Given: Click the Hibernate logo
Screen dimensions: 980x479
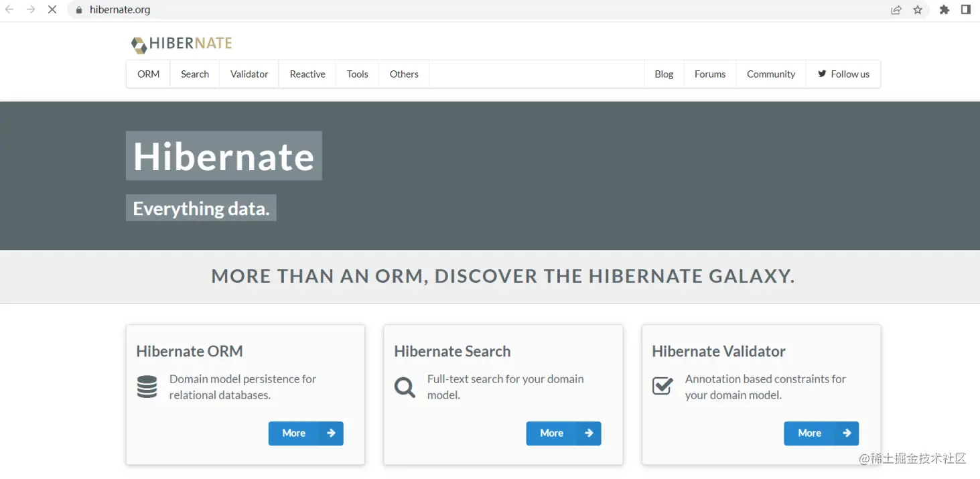Looking at the screenshot, I should tap(182, 44).
